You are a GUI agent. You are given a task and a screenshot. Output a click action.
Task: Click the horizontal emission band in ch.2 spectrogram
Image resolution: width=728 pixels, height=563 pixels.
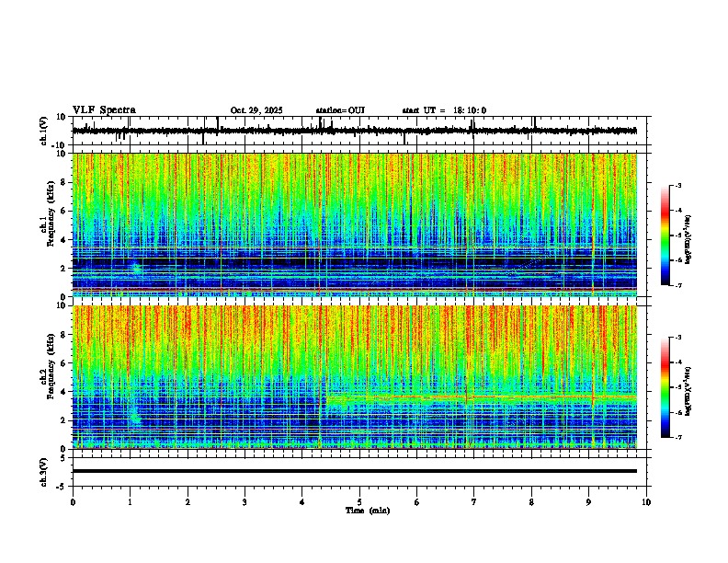point(482,397)
